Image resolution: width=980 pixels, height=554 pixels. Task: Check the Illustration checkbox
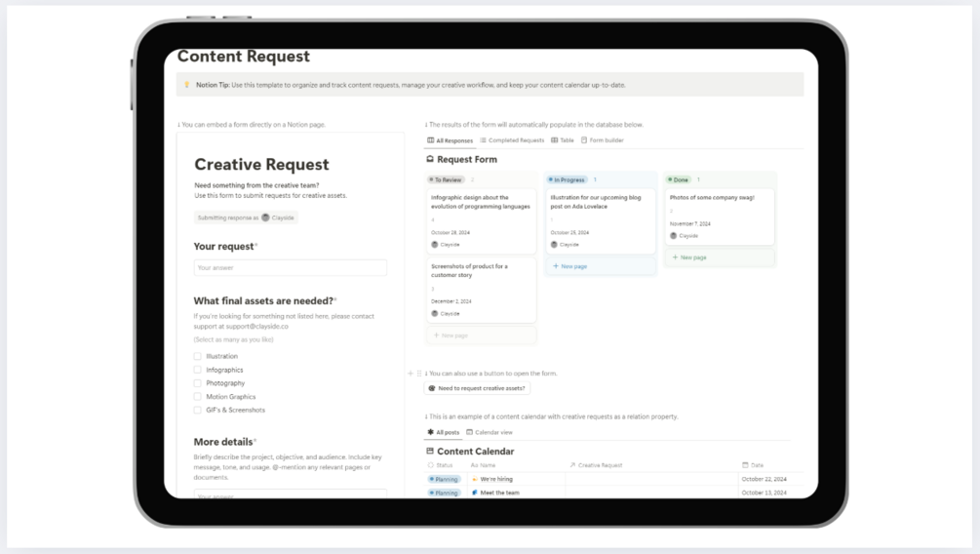coord(198,356)
